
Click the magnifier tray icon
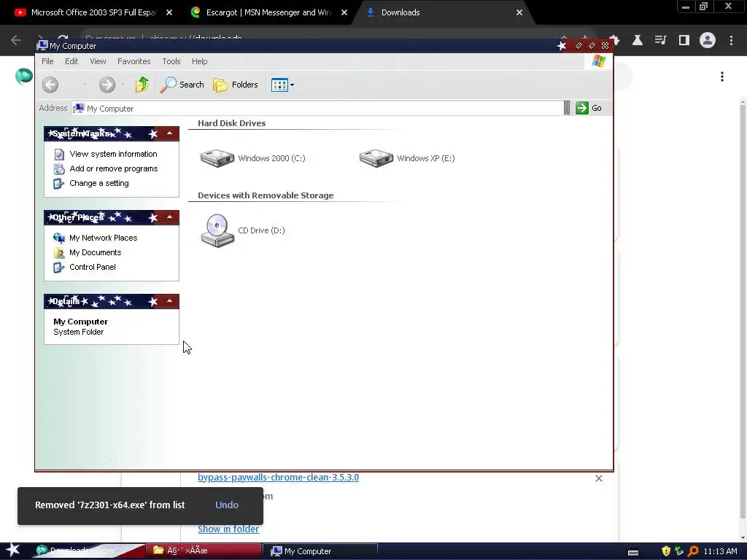click(693, 551)
